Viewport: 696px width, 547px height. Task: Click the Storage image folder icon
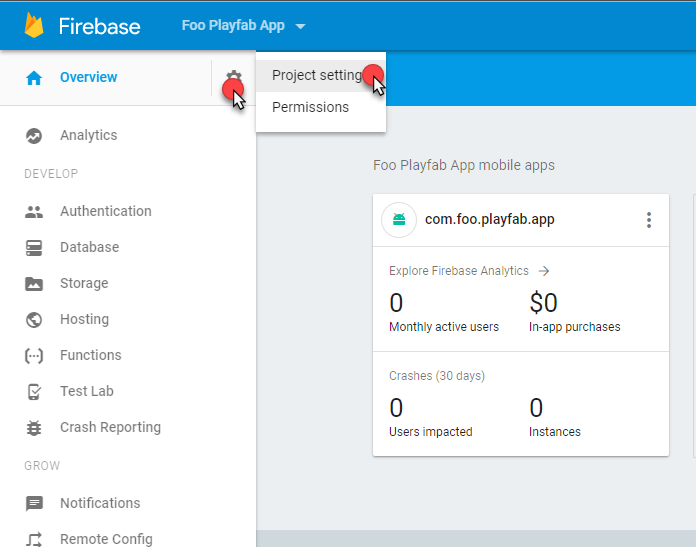pos(34,284)
